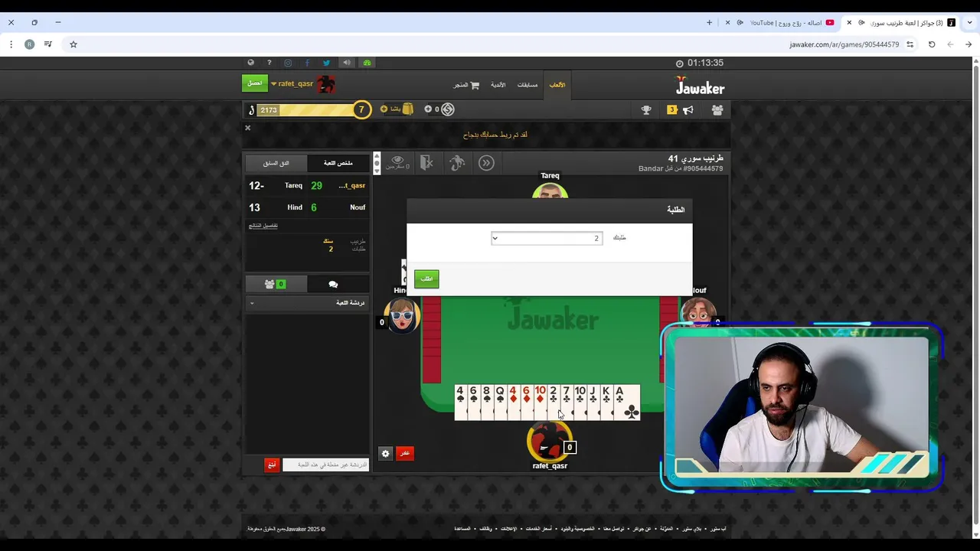Open the bid amount dropdown showing 2
This screenshot has height=551, width=980.
point(547,238)
